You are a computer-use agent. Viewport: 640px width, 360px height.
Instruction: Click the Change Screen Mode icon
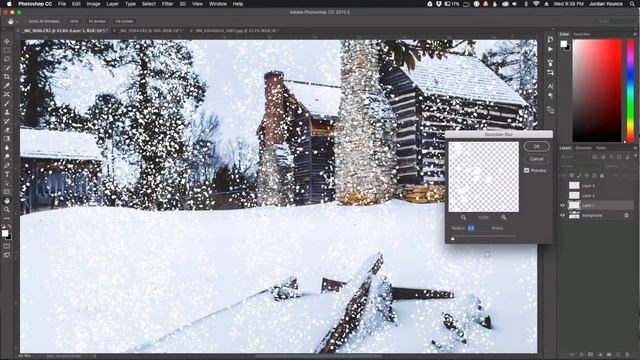pyautogui.click(x=7, y=255)
